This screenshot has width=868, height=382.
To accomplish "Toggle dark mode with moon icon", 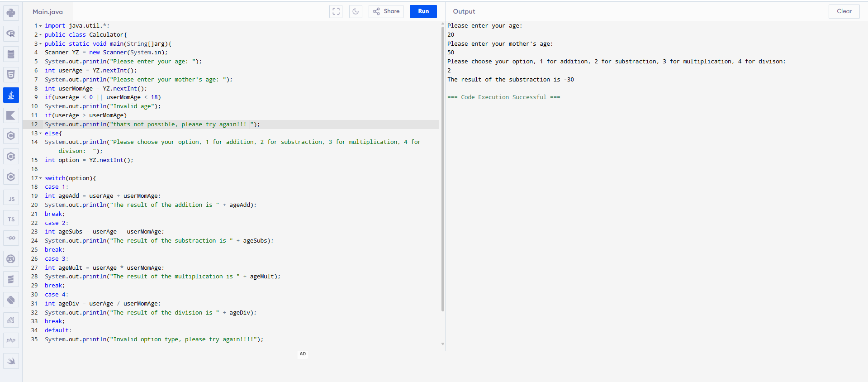I will click(356, 11).
